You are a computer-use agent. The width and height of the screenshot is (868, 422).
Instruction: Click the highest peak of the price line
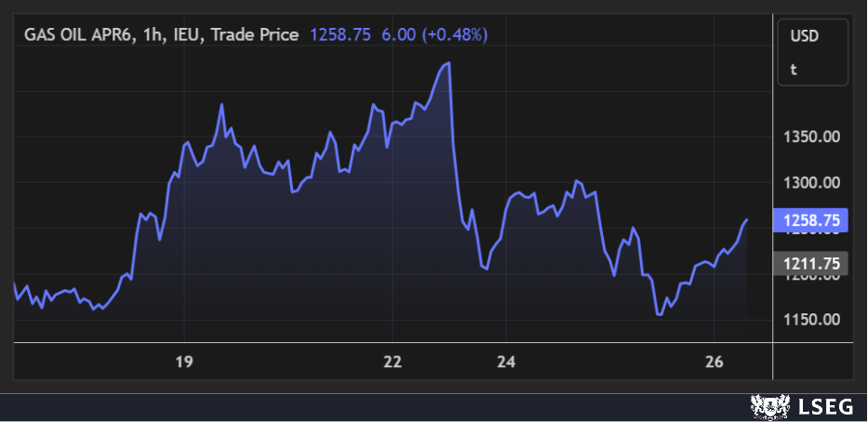pos(449,63)
